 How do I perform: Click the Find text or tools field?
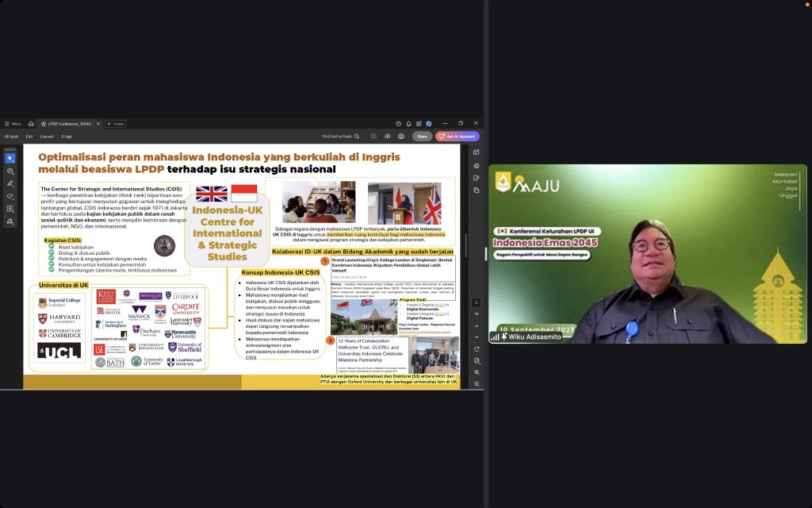[340, 137]
